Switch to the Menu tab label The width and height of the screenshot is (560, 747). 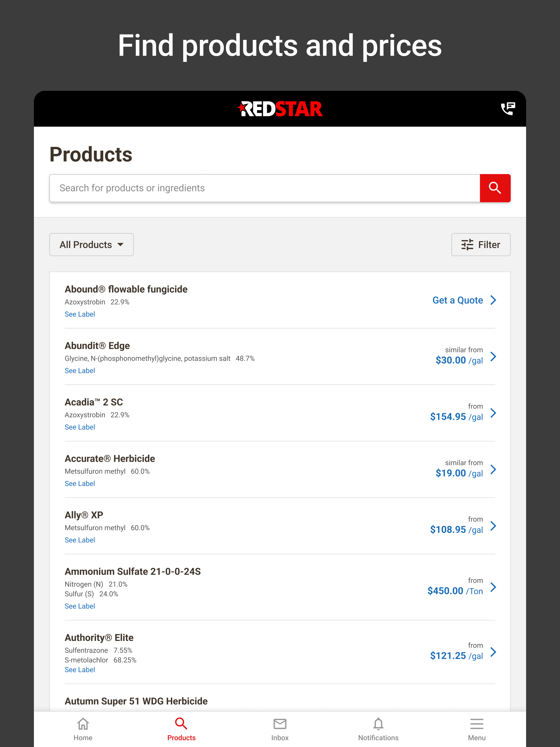tap(477, 737)
